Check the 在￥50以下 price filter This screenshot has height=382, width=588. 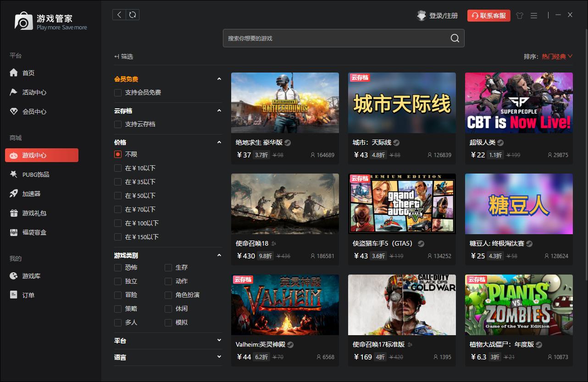click(x=118, y=196)
